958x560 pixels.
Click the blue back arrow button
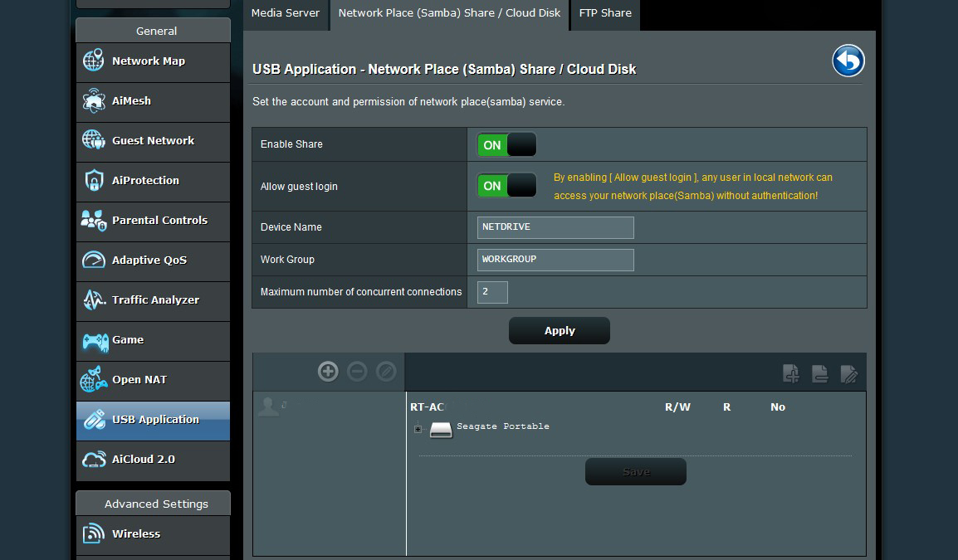tap(848, 61)
